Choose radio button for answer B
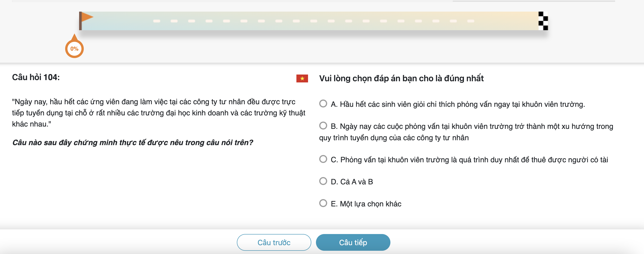Screen dimensions: 644x254 (323, 126)
